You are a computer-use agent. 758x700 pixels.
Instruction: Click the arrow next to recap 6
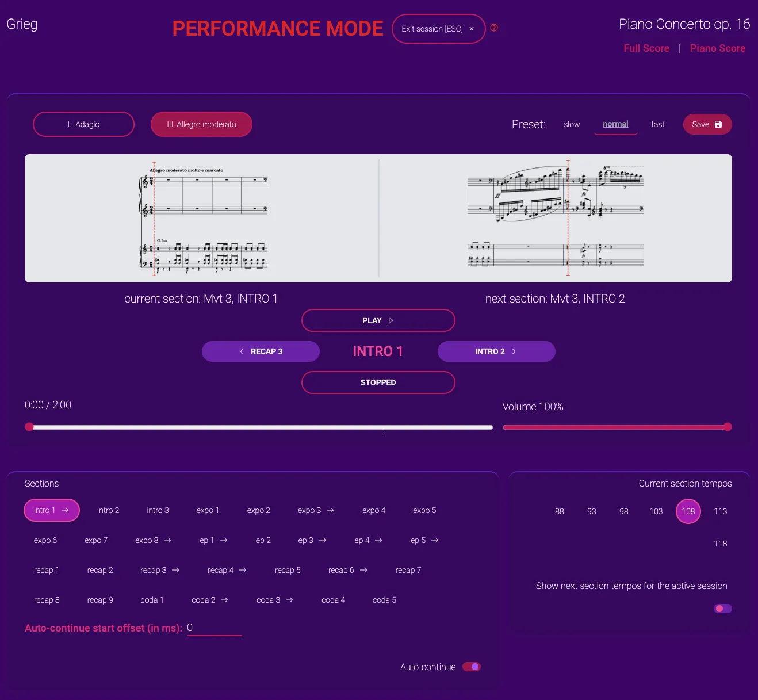click(x=363, y=570)
